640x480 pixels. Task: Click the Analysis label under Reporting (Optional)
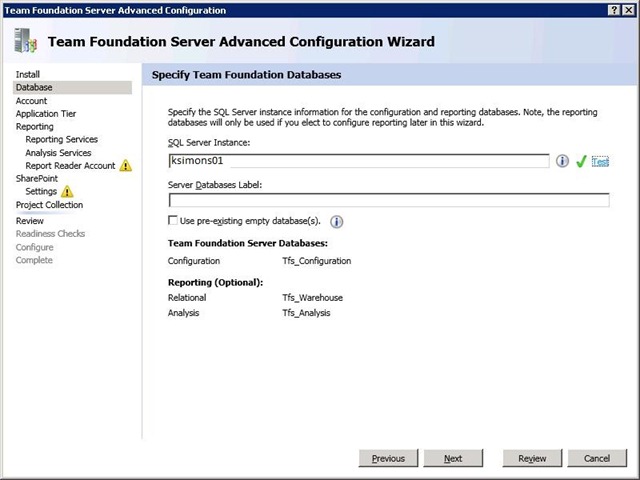coord(184,313)
